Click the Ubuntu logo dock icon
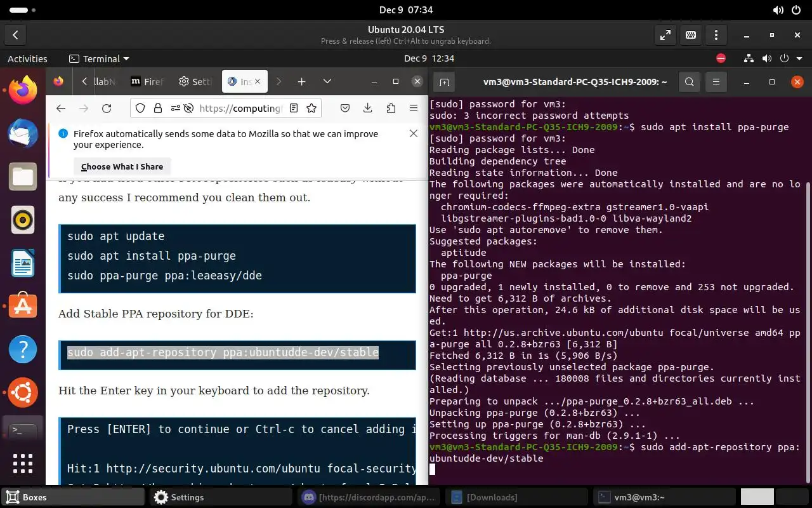The height and width of the screenshot is (508, 812). (x=23, y=393)
